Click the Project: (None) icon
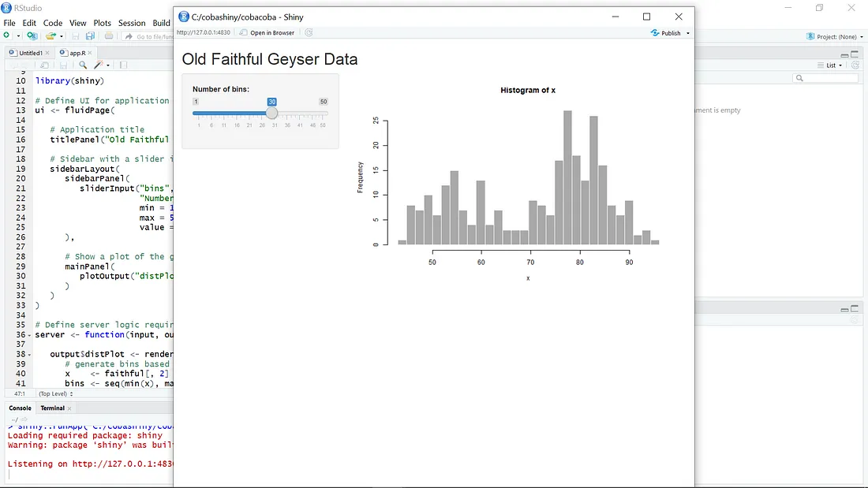The width and height of the screenshot is (868, 488). [810, 36]
